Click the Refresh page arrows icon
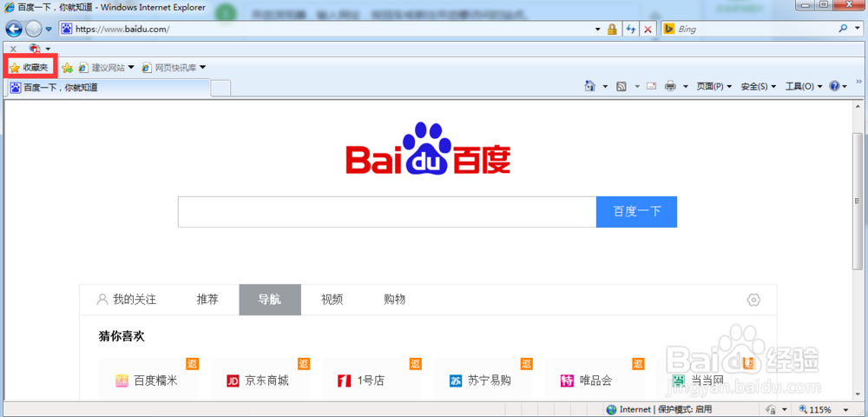 point(630,30)
